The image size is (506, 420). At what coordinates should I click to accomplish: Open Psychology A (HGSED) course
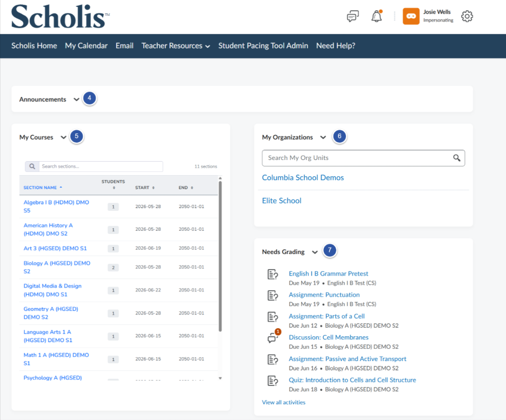pyautogui.click(x=52, y=378)
